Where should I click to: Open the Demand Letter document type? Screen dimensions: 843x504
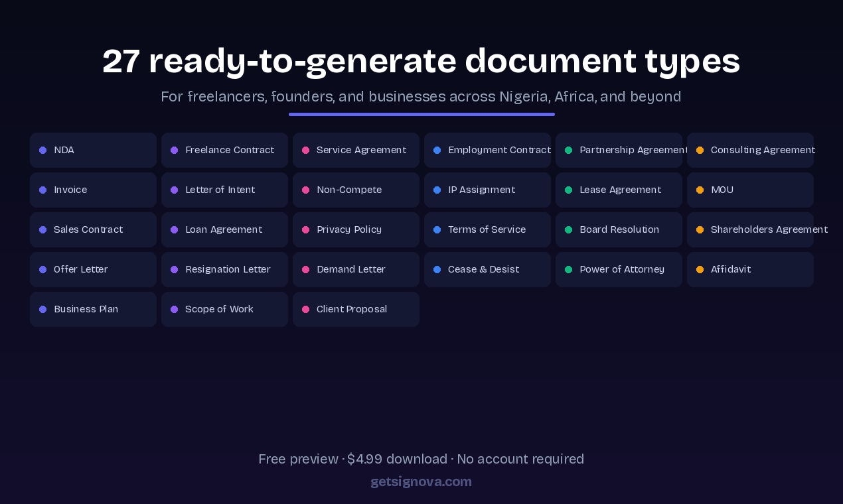click(x=356, y=269)
